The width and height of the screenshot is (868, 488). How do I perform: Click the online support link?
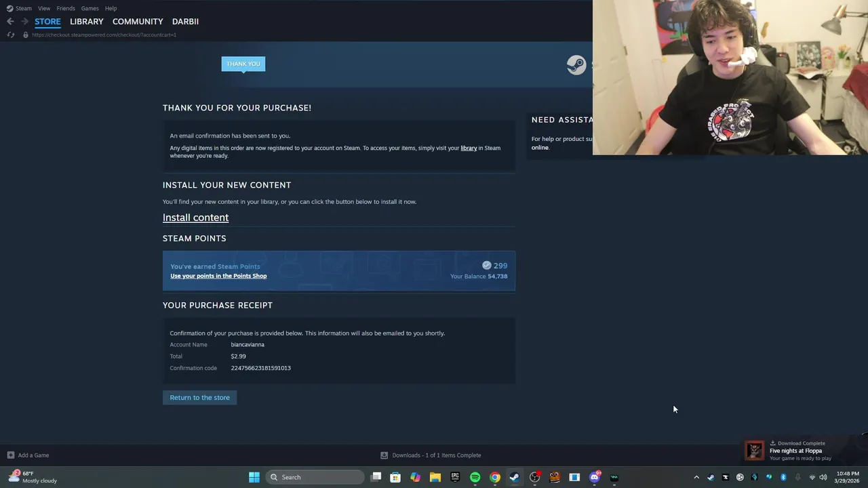(540, 147)
